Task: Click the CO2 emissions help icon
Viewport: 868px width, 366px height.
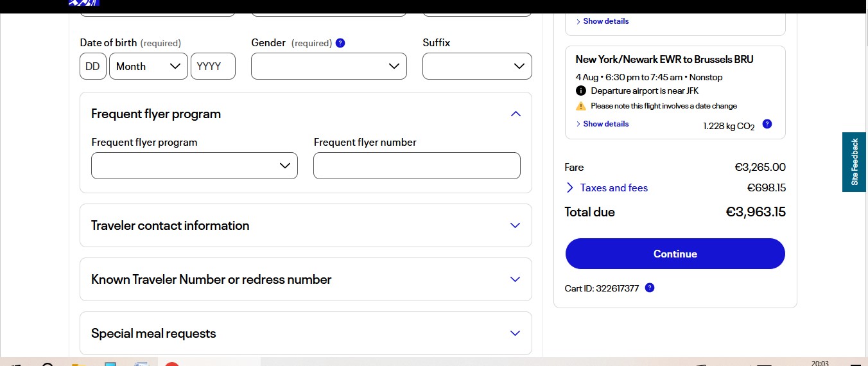Action: 767,124
